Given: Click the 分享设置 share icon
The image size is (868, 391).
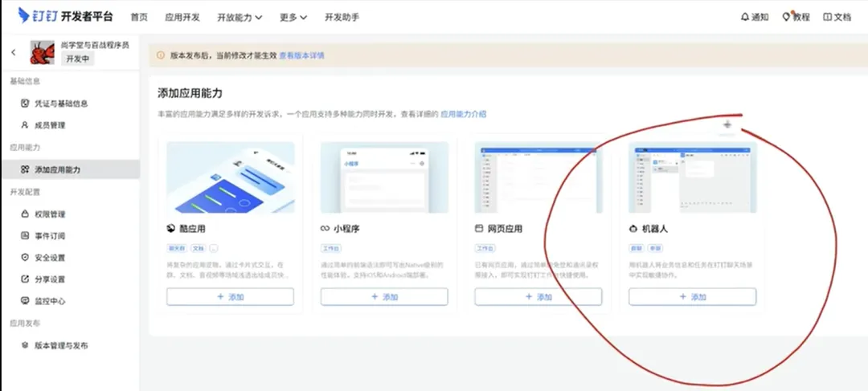Looking at the screenshot, I should click(24, 279).
